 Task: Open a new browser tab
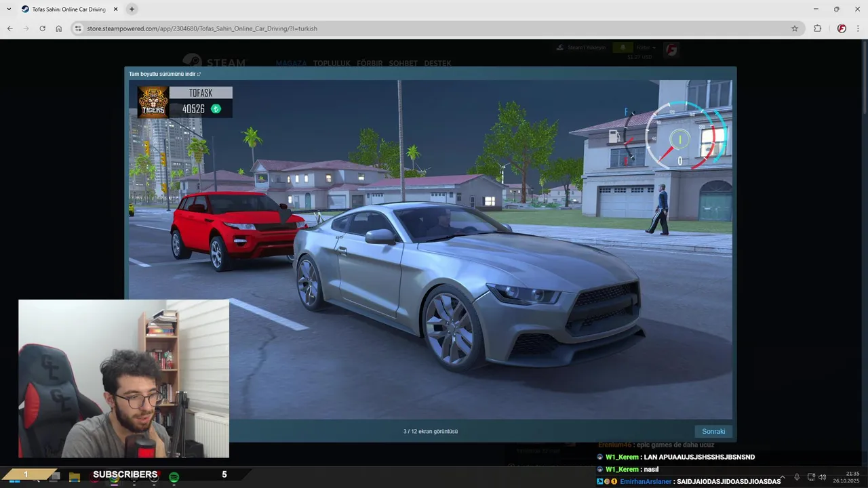(x=132, y=9)
